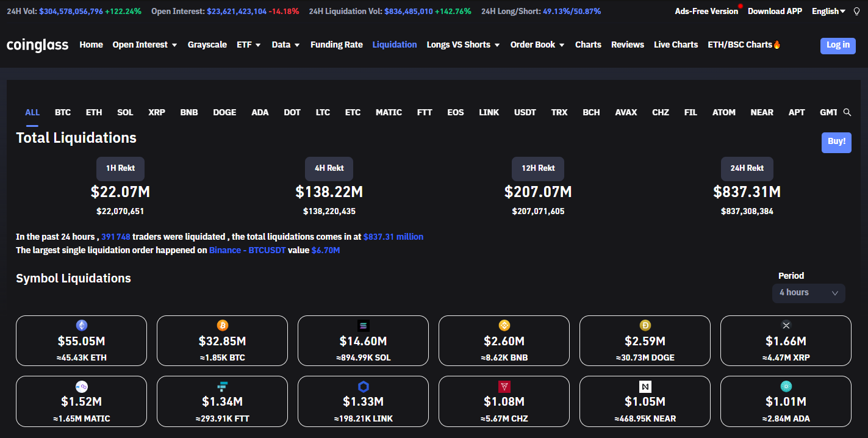868x438 pixels.
Task: Click the 391 748 traders count
Action: tap(116, 237)
